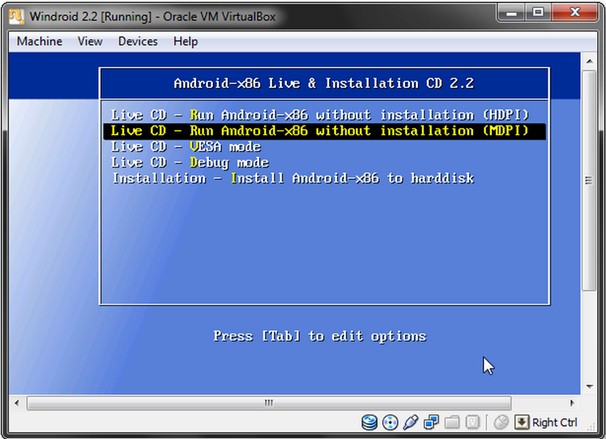Select Live CD MDPI boot option
This screenshot has height=439, width=606.
click(x=324, y=131)
